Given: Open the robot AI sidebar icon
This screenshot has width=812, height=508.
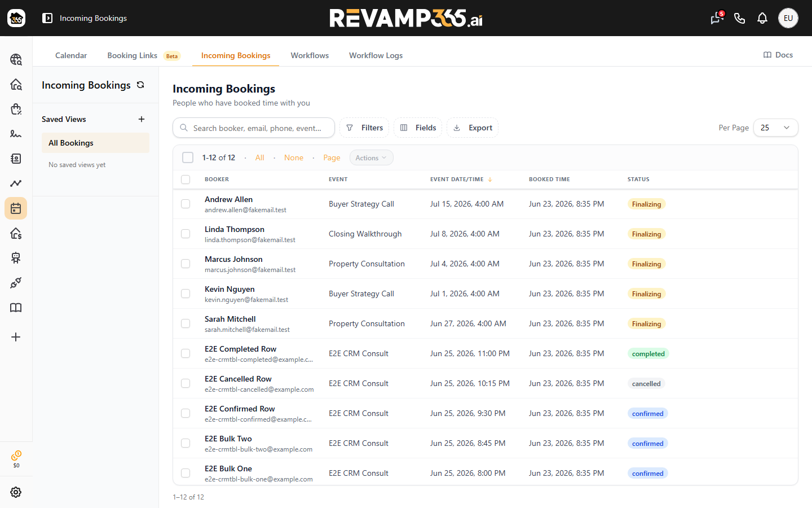Looking at the screenshot, I should 16,258.
